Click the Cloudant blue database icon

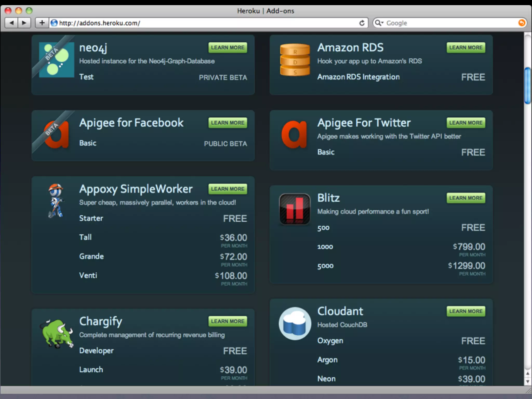tap(295, 324)
